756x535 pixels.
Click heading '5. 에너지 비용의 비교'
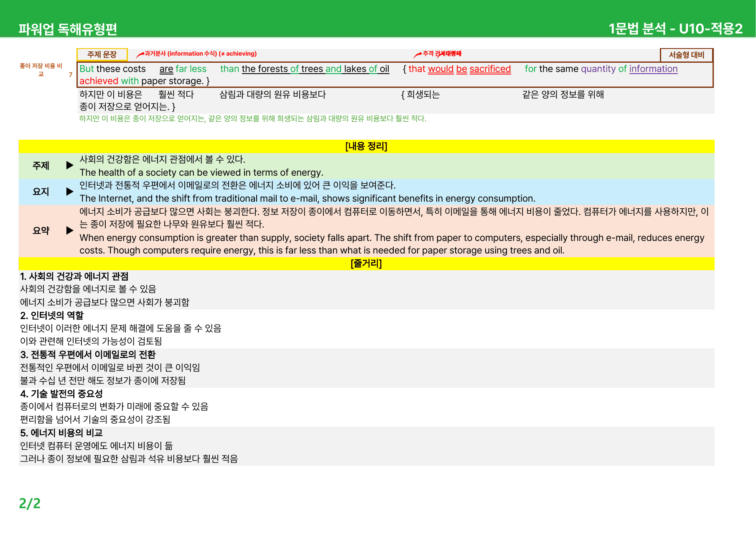(61, 433)
